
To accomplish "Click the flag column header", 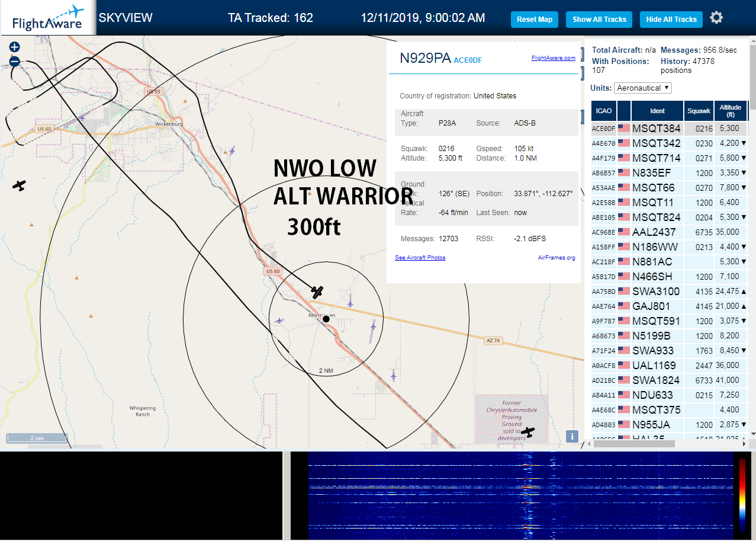I will 624,111.
